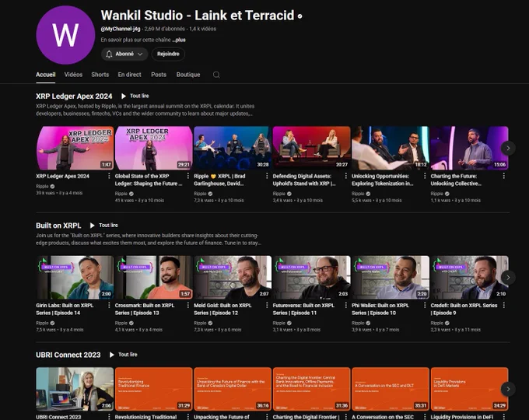Open the channel search magnifier icon
Viewport: 529px width, 420px height.
[216, 75]
